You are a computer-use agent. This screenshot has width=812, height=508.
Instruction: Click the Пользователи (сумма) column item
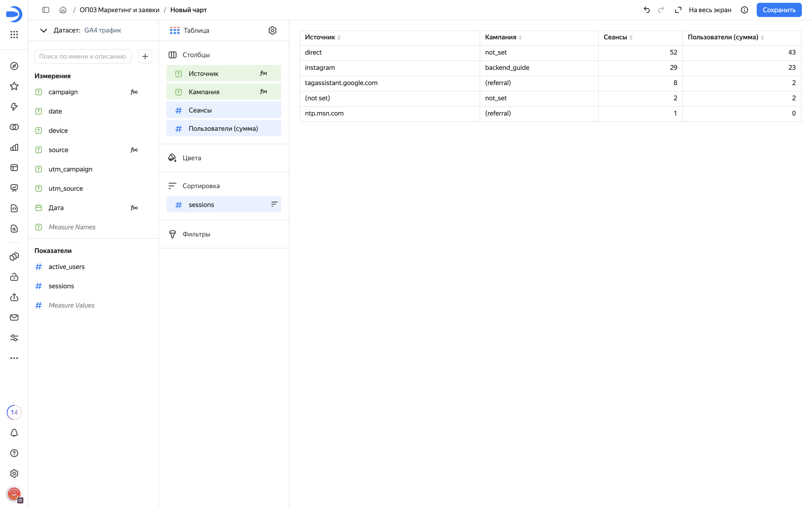224,128
